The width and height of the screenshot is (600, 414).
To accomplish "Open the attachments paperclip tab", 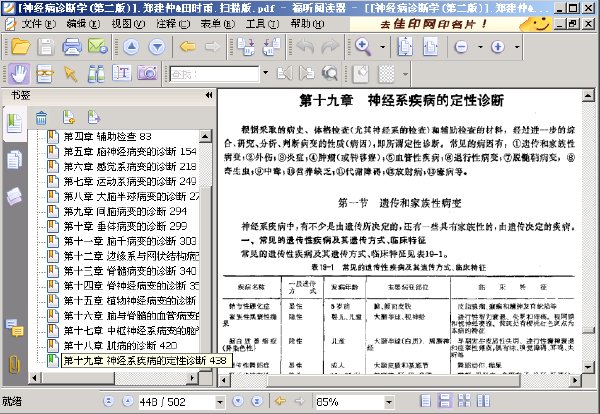I will pos(14,364).
